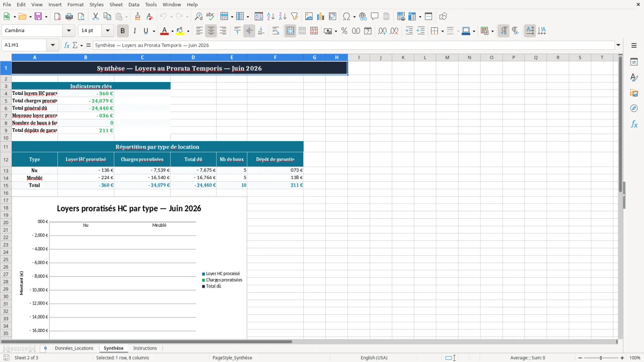Toggle Center Horizontally alignment

coord(211,31)
